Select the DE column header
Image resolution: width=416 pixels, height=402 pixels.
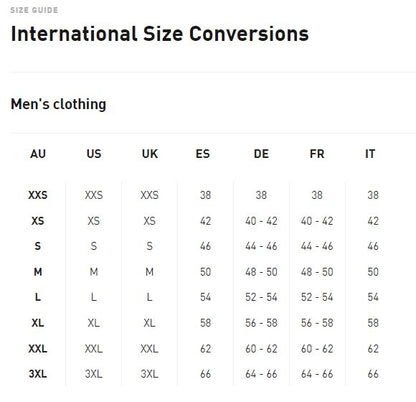tap(261, 154)
